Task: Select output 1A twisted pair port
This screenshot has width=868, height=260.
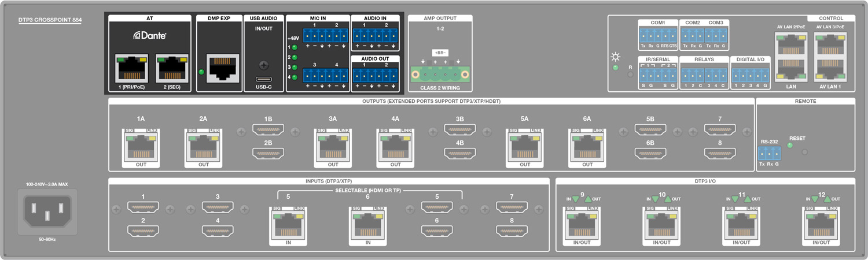Action: 141,148
